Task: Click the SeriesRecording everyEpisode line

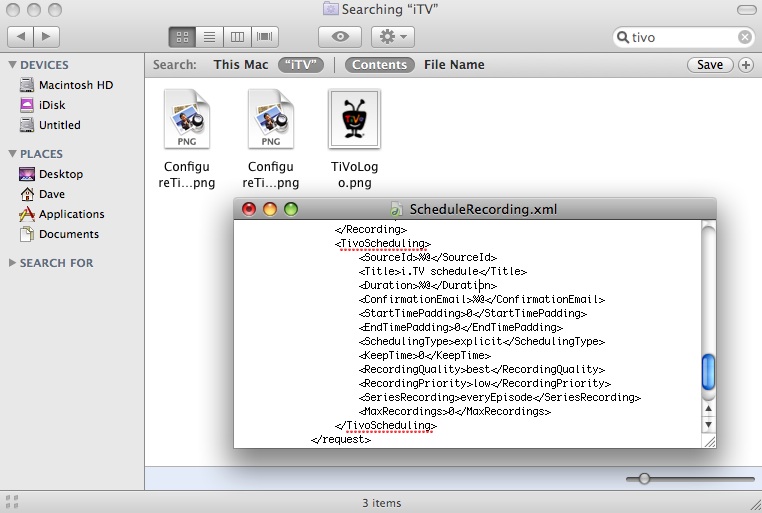Action: tap(500, 397)
